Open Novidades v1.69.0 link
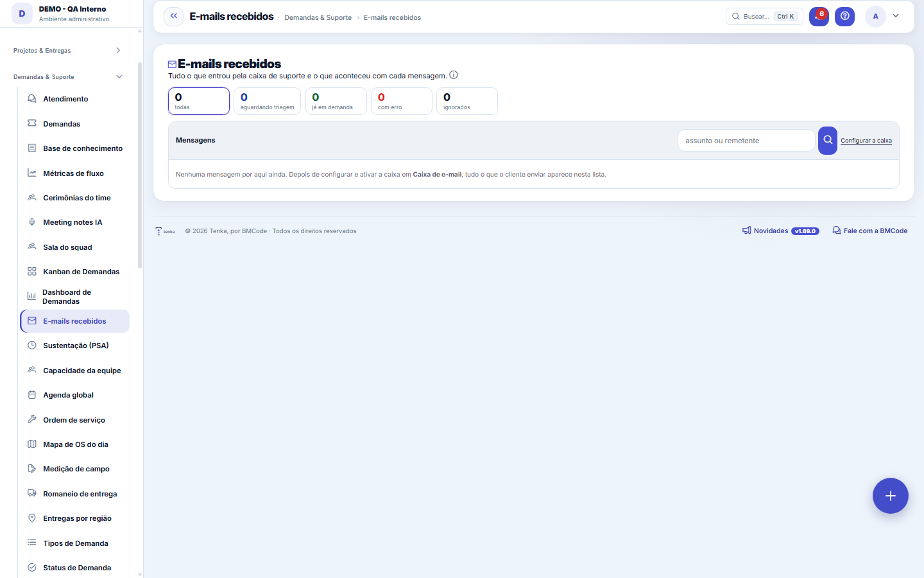 [x=780, y=231]
